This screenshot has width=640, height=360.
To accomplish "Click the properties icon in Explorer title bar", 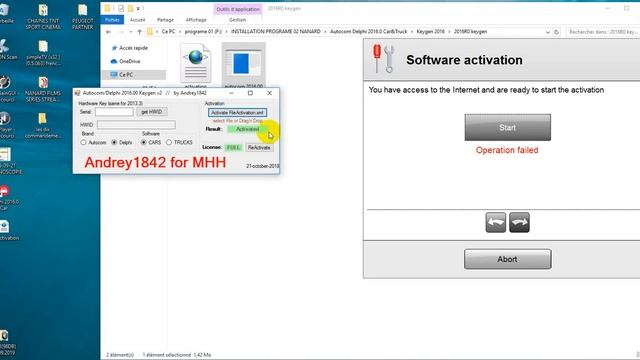I will pos(121,8).
